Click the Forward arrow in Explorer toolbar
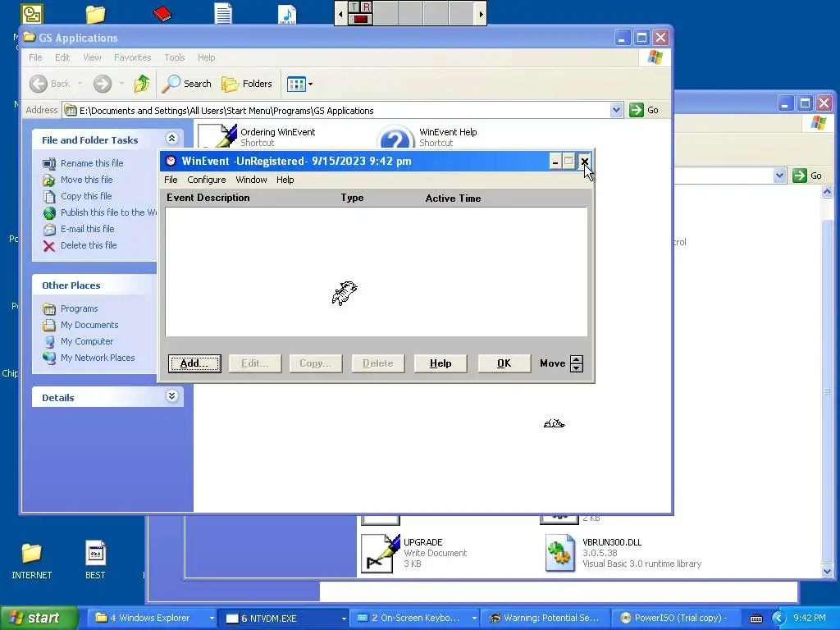840x630 pixels. 103,84
